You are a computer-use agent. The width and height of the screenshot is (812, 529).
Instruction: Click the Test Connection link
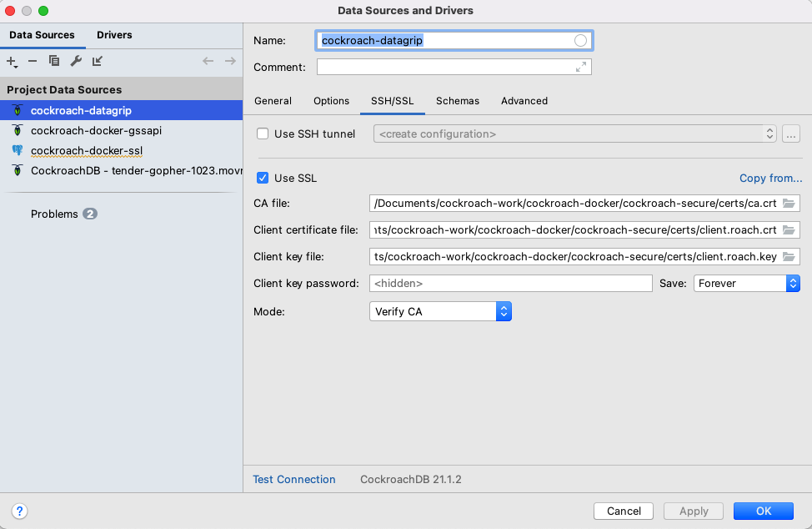(294, 480)
